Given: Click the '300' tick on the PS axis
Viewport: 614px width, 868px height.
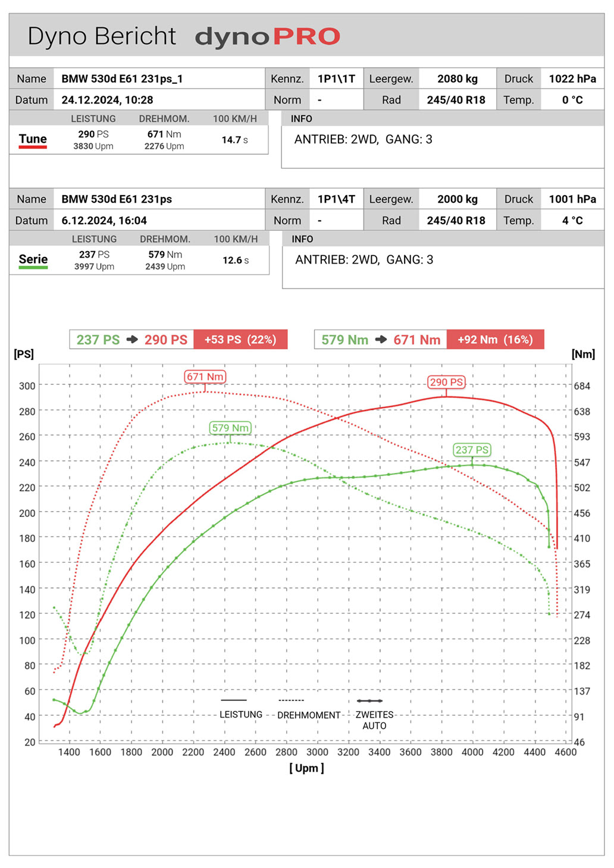Looking at the screenshot, I should pyautogui.click(x=27, y=386).
